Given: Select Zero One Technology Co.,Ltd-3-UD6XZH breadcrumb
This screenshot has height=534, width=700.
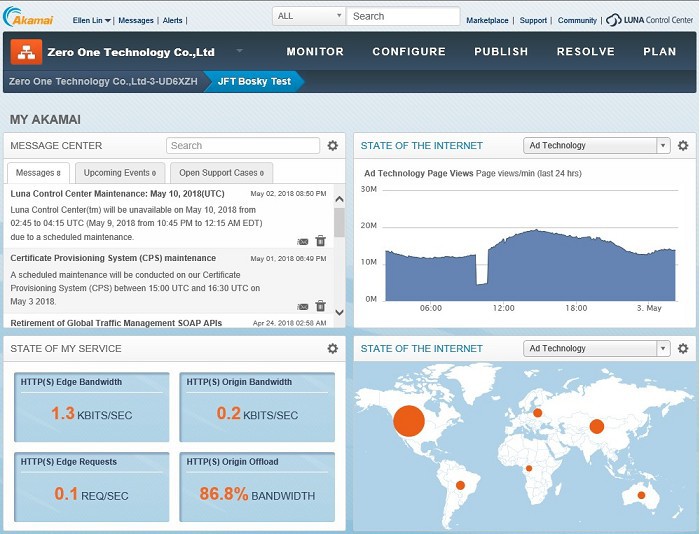Looking at the screenshot, I should click(x=103, y=81).
